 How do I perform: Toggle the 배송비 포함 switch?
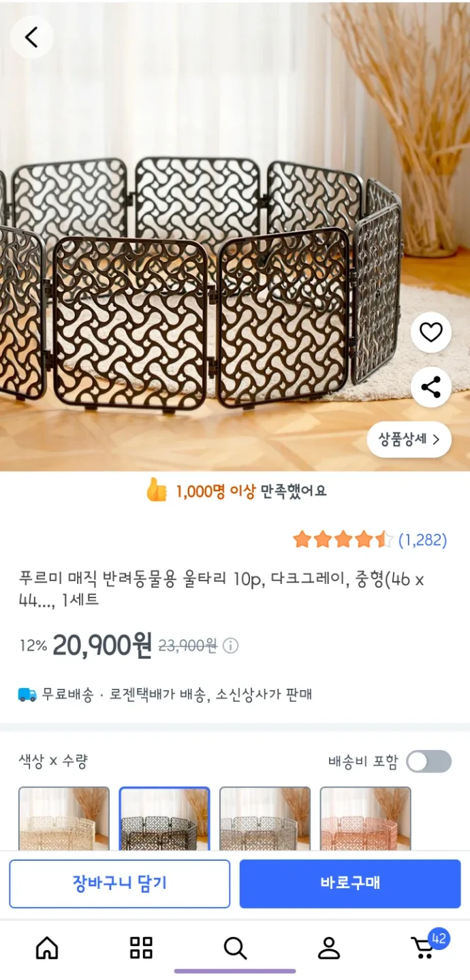(x=428, y=762)
